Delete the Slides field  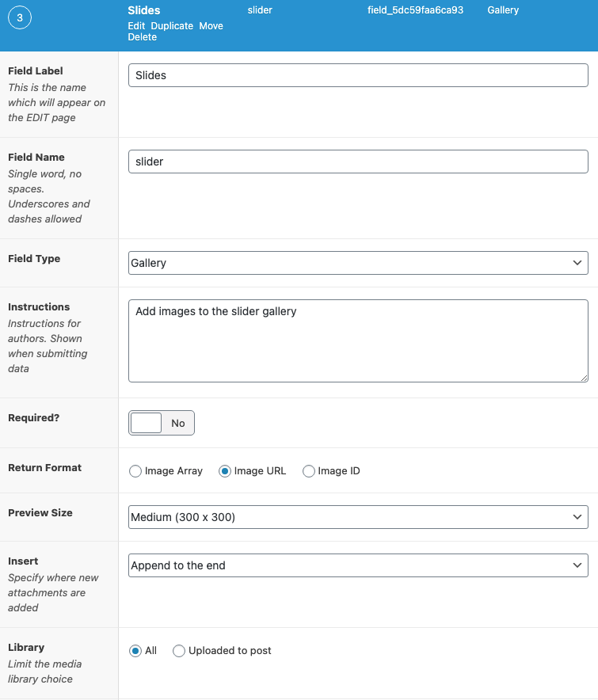click(143, 37)
